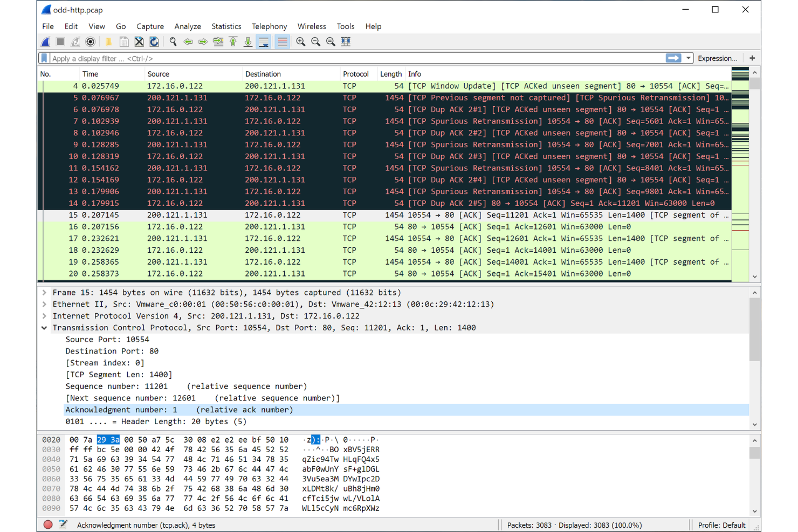Open the capture options gear icon

90,42
